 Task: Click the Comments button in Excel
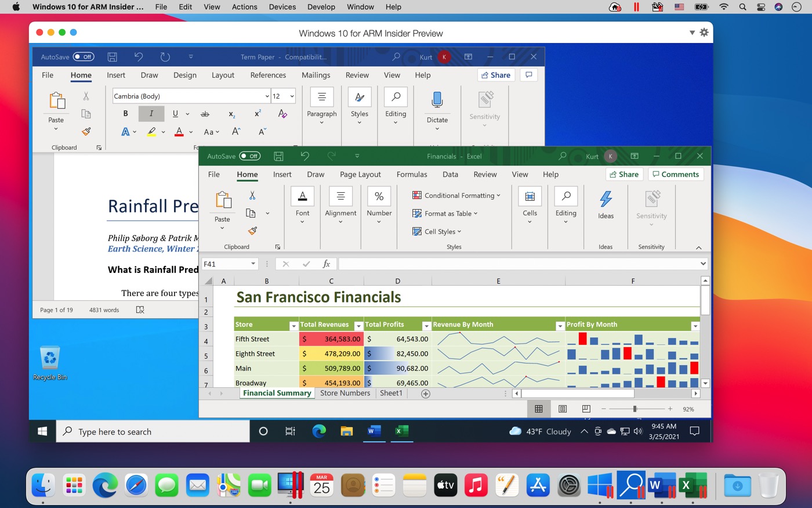click(x=676, y=174)
